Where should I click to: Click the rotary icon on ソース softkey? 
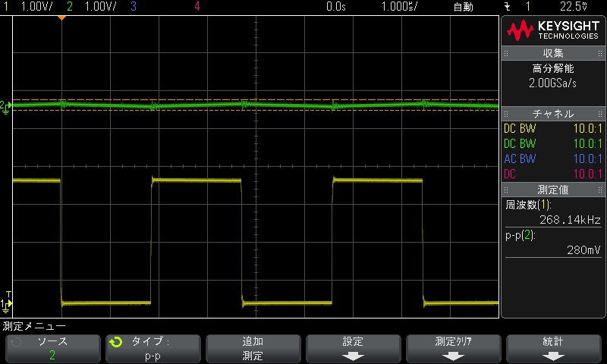pos(16,342)
